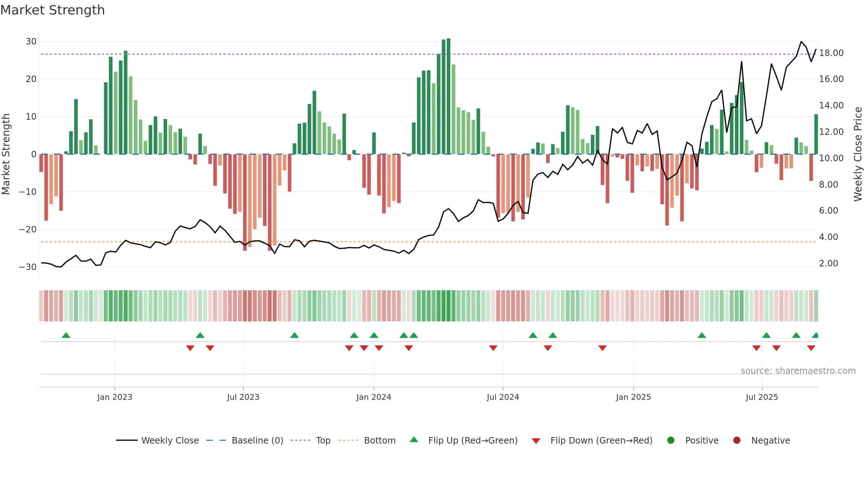Toggle the Positive legend entry

pyautogui.click(x=693, y=440)
